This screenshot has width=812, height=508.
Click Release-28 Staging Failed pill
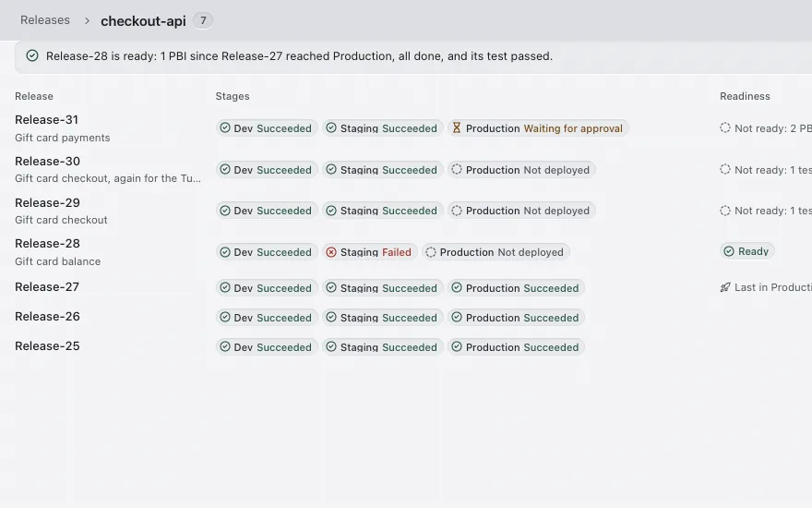369,252
